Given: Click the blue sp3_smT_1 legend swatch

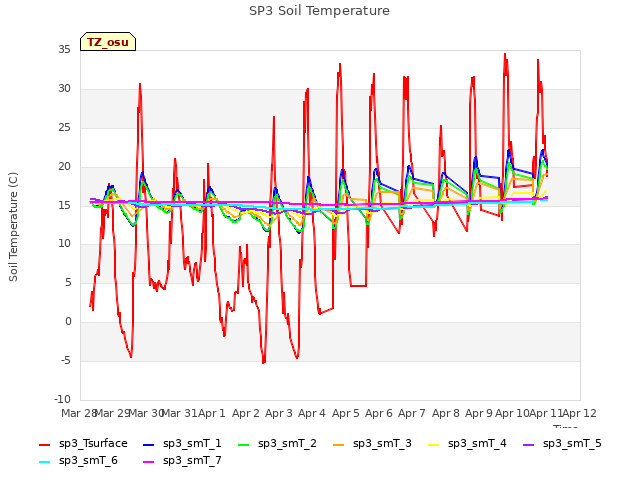Looking at the screenshot, I should pos(149,444).
